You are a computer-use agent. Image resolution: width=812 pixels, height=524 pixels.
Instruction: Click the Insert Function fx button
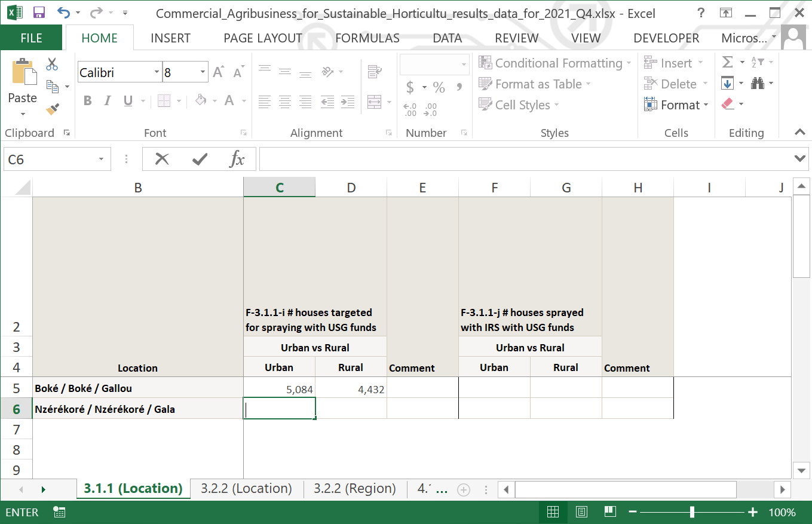237,159
